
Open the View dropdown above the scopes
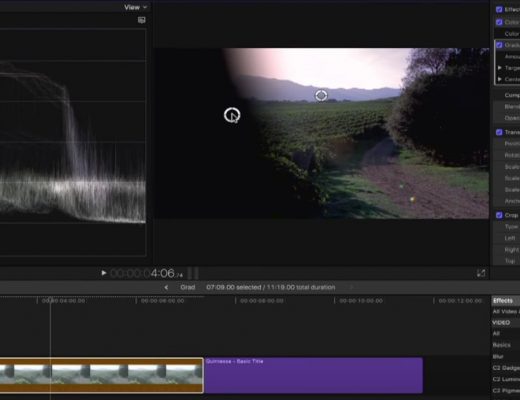click(136, 7)
